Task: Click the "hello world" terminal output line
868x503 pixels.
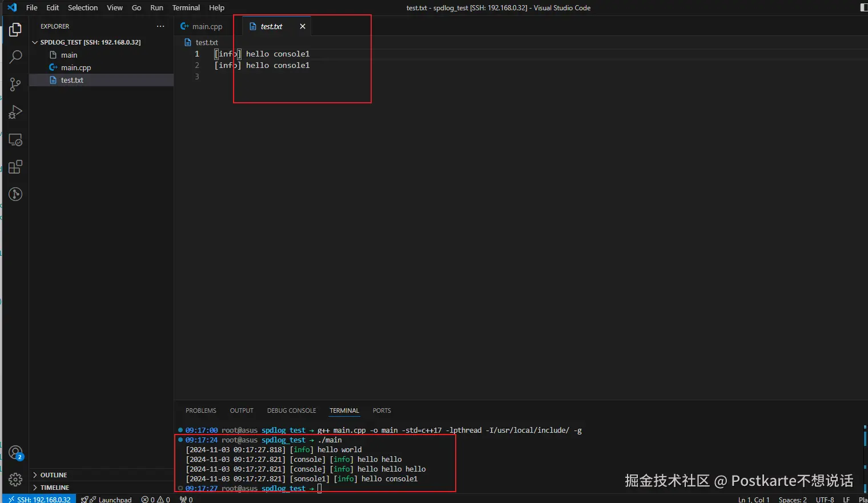Action: click(x=274, y=450)
